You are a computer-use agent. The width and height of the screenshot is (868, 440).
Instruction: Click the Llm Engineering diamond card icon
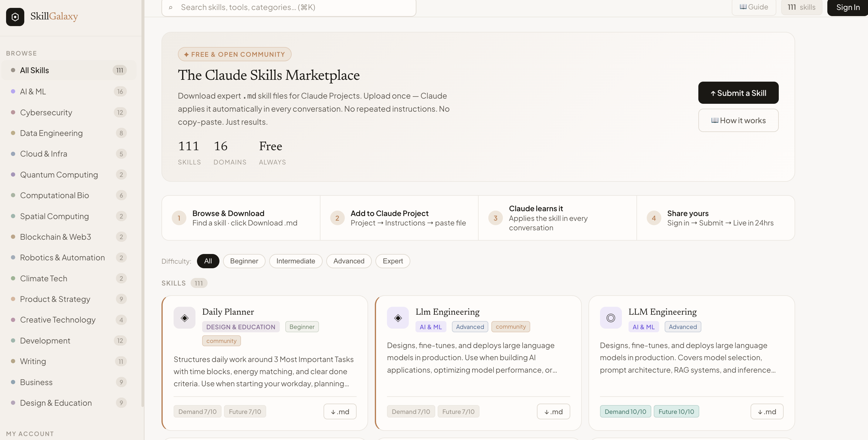[398, 318]
